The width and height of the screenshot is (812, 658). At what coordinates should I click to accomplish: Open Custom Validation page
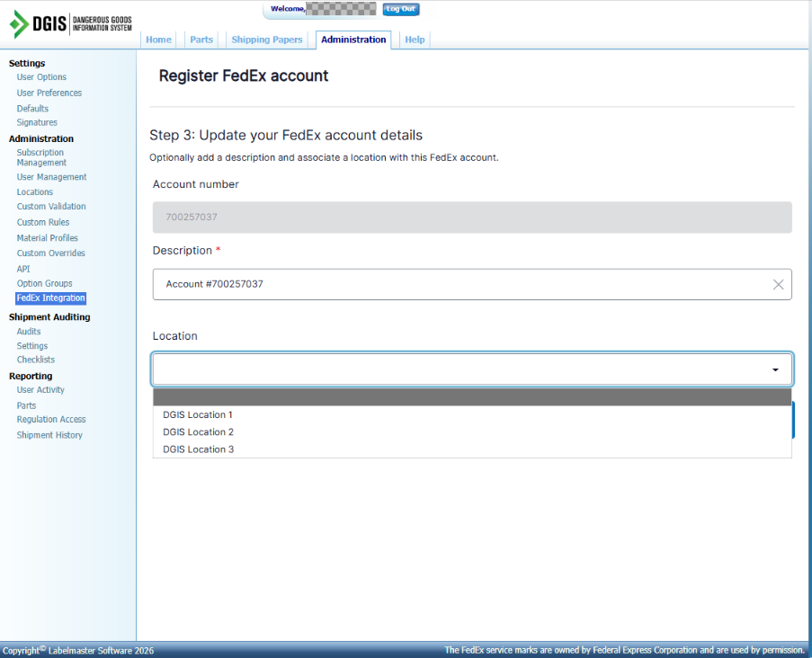click(x=51, y=207)
